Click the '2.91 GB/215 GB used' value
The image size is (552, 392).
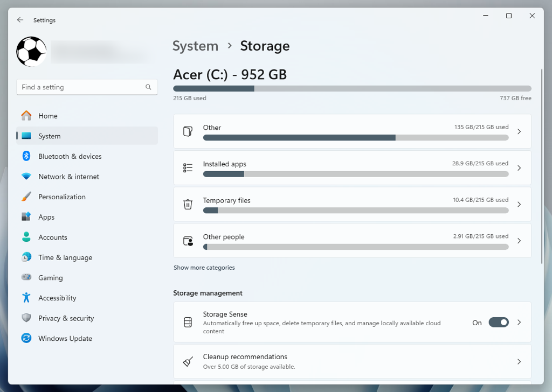point(480,236)
